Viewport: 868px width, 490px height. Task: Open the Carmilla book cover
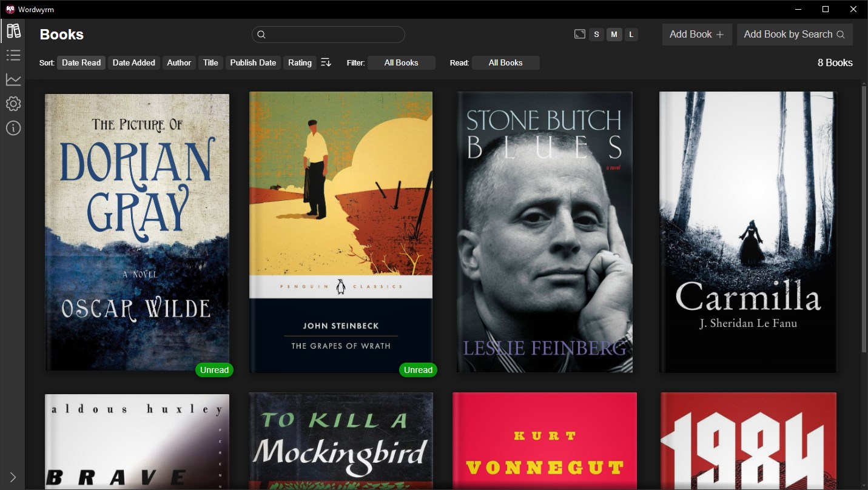pos(748,232)
